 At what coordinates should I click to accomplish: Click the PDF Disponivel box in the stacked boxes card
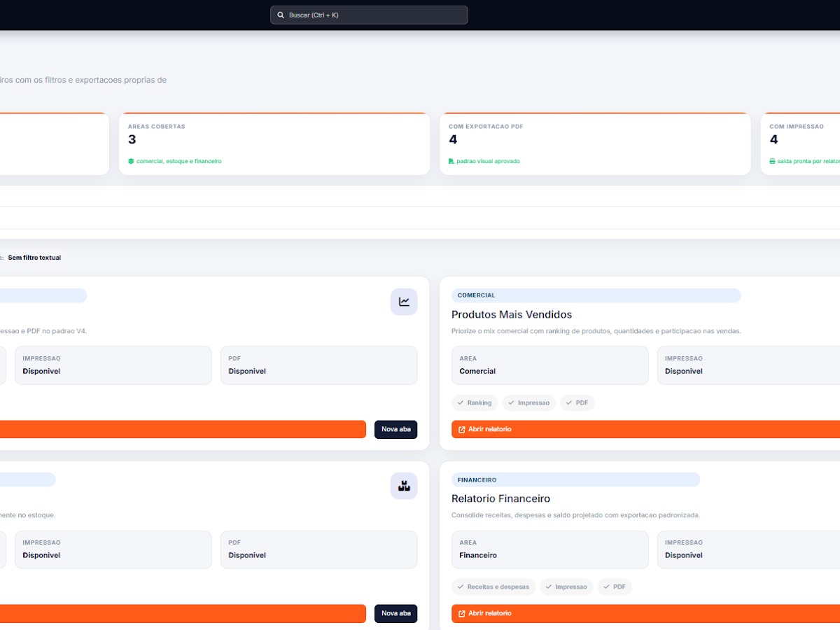click(x=319, y=549)
